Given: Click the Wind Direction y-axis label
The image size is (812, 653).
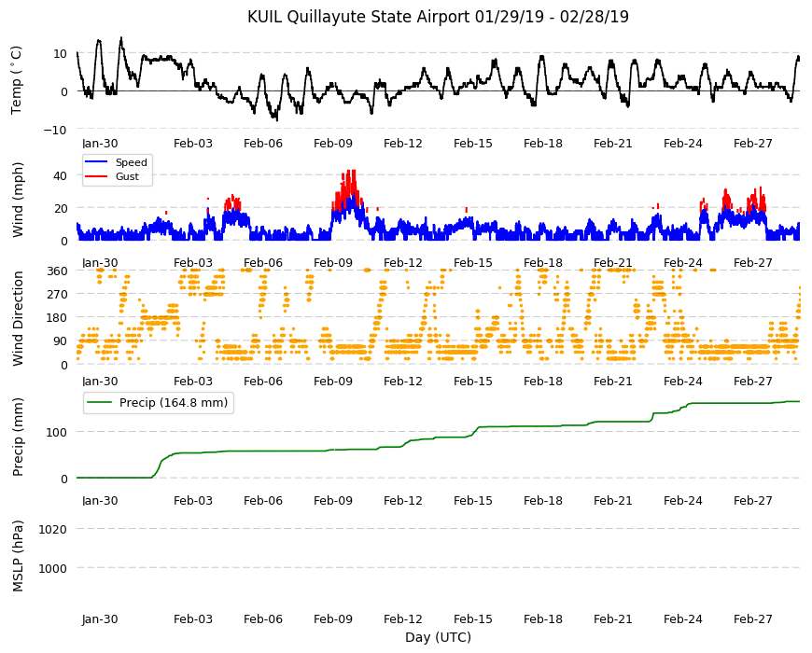Looking at the screenshot, I should (x=18, y=318).
